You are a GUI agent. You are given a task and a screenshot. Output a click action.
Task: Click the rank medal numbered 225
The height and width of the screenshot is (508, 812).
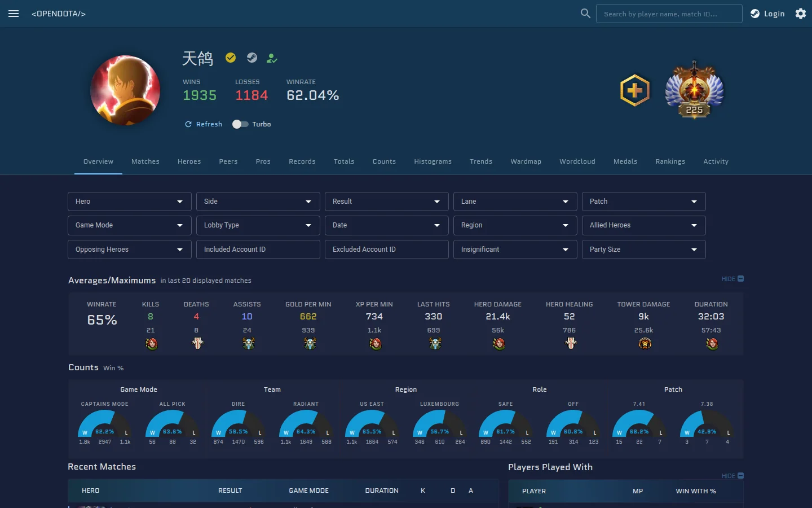click(695, 90)
